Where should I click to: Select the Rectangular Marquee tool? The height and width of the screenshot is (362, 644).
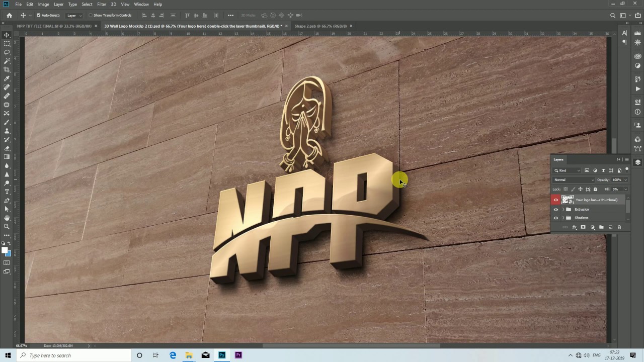coord(7,44)
